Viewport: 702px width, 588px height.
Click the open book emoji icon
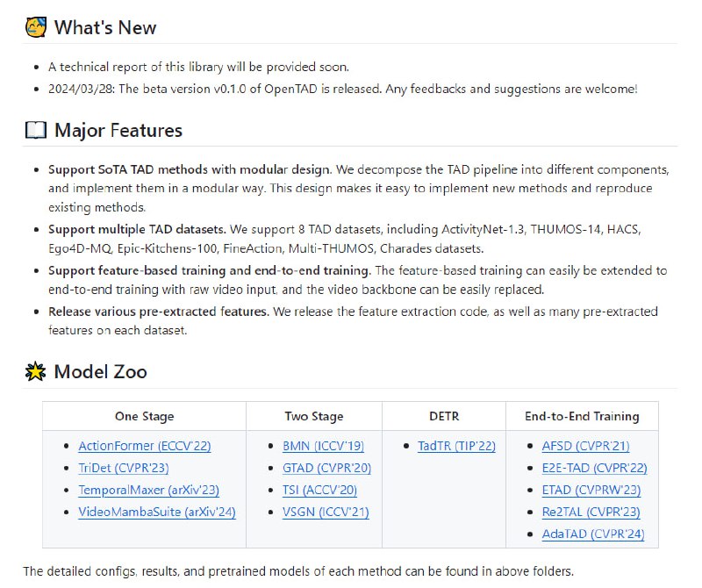35,131
